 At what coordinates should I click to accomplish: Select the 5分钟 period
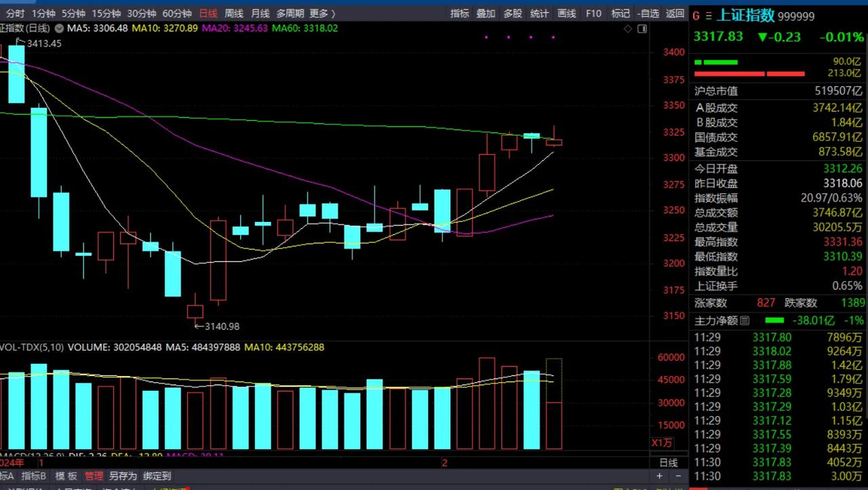pyautogui.click(x=73, y=14)
